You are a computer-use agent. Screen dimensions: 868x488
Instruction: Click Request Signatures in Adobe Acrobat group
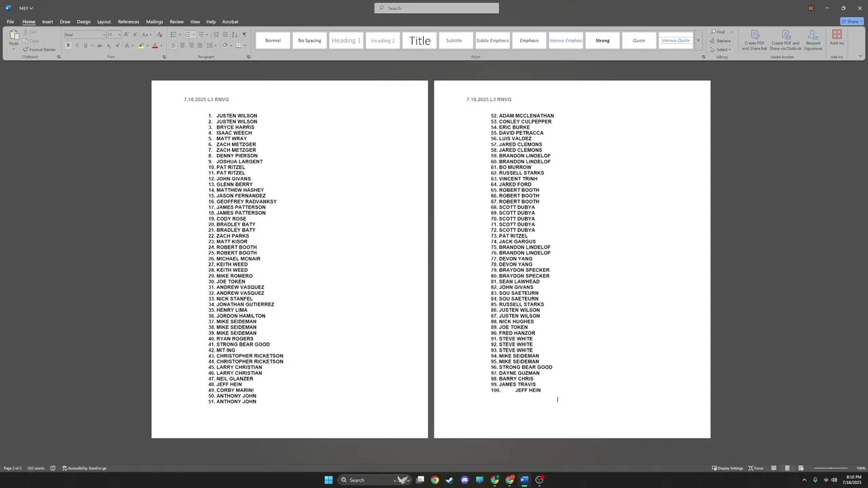[x=813, y=40]
